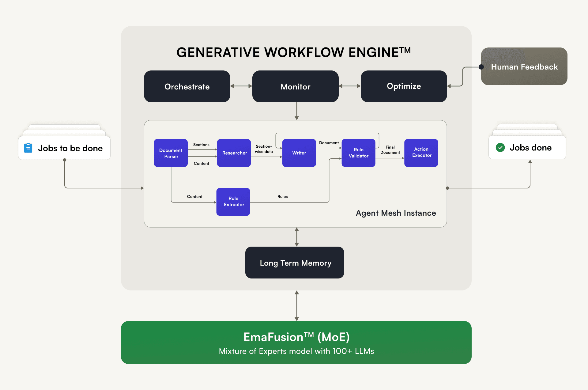Click the blue clipboard icon beside Jobs to be done
The image size is (588, 390).
[28, 148]
